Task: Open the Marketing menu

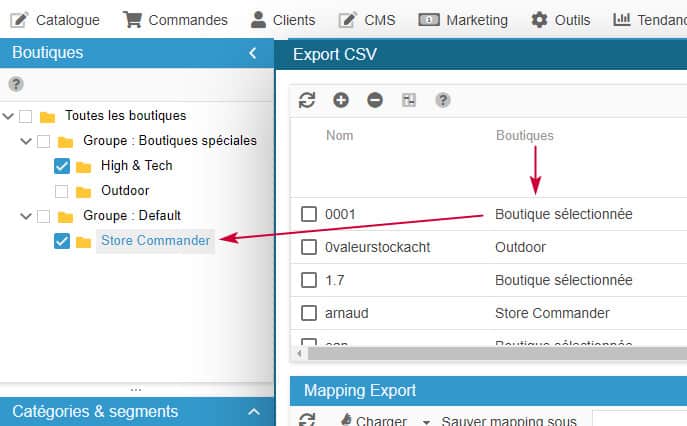Action: [x=463, y=19]
